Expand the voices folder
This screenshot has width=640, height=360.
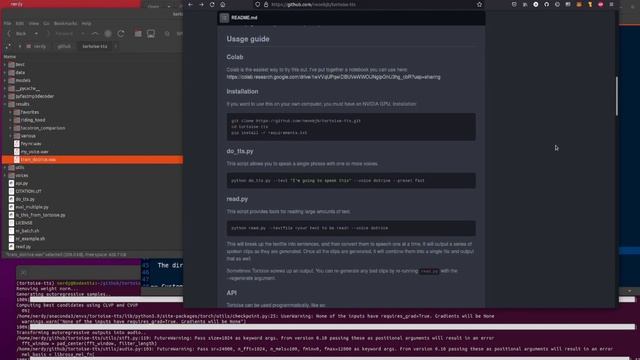pyautogui.click(x=5, y=176)
